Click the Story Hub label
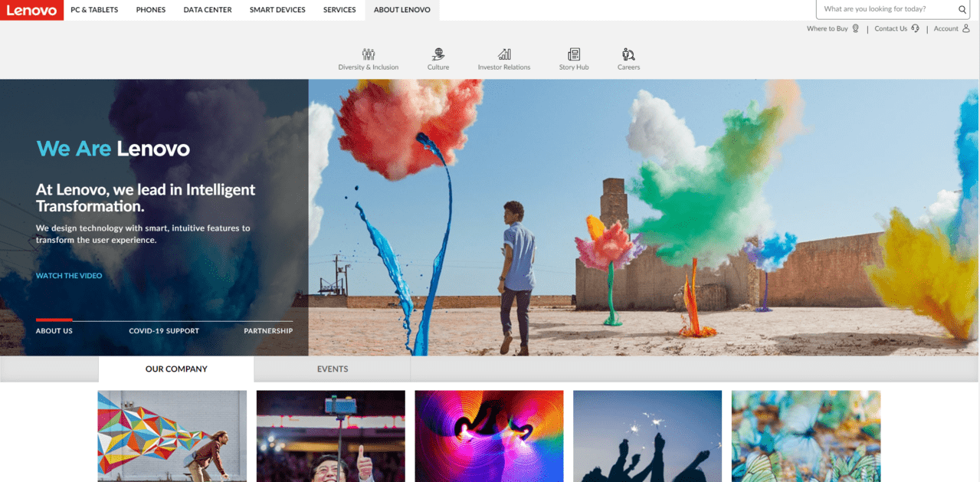 [574, 67]
